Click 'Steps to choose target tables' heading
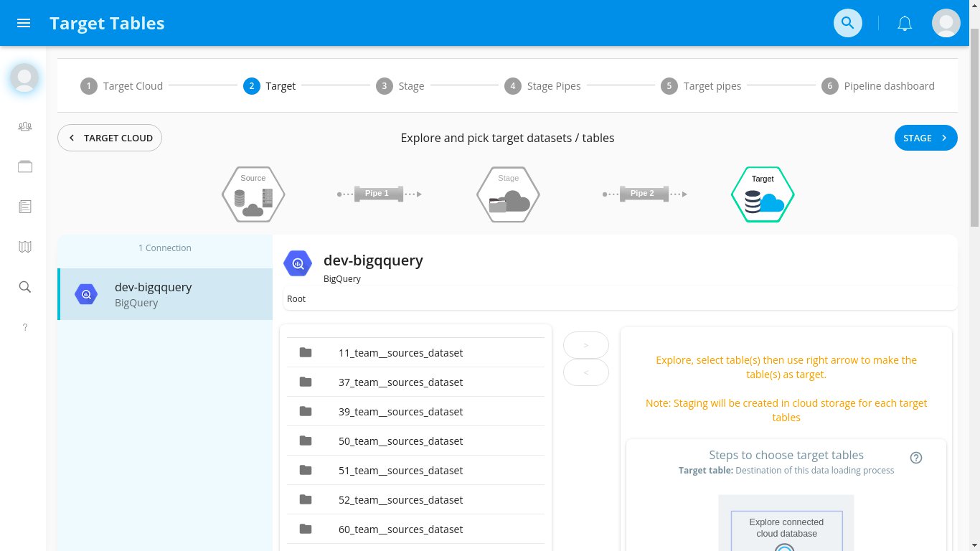Image resolution: width=980 pixels, height=551 pixels. (x=786, y=455)
